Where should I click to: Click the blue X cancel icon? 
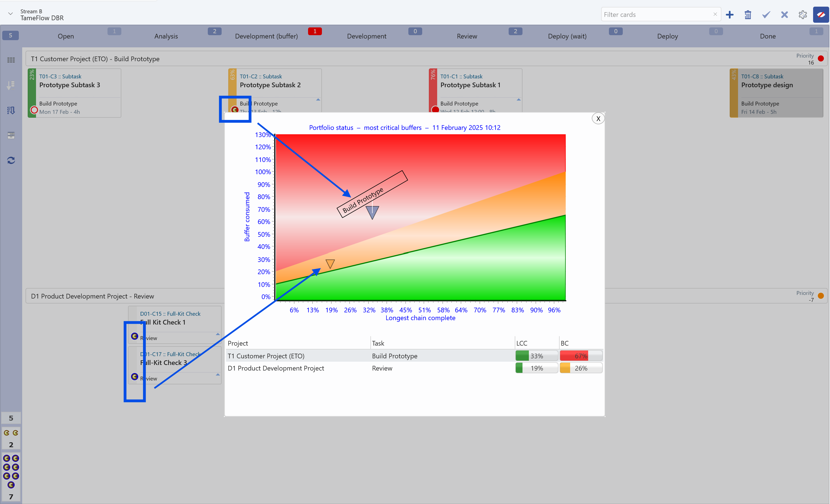tap(784, 15)
